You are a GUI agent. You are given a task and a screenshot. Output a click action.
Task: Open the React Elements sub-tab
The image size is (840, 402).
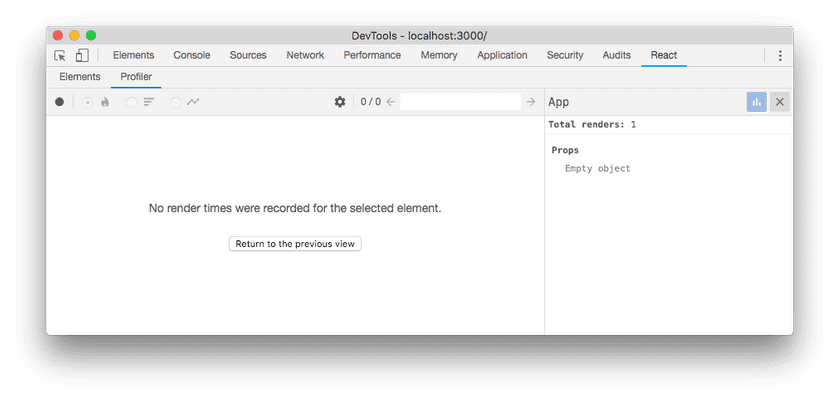point(80,77)
